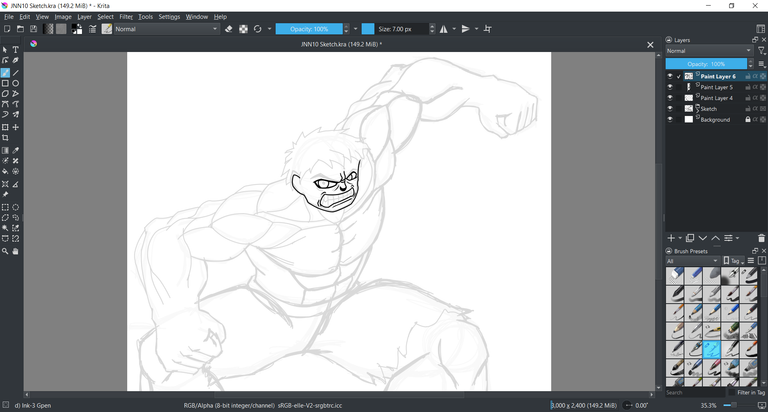Screen dimensions: 768x412
Task: Select the Freehand Brush tool
Action: pyautogui.click(x=5, y=73)
